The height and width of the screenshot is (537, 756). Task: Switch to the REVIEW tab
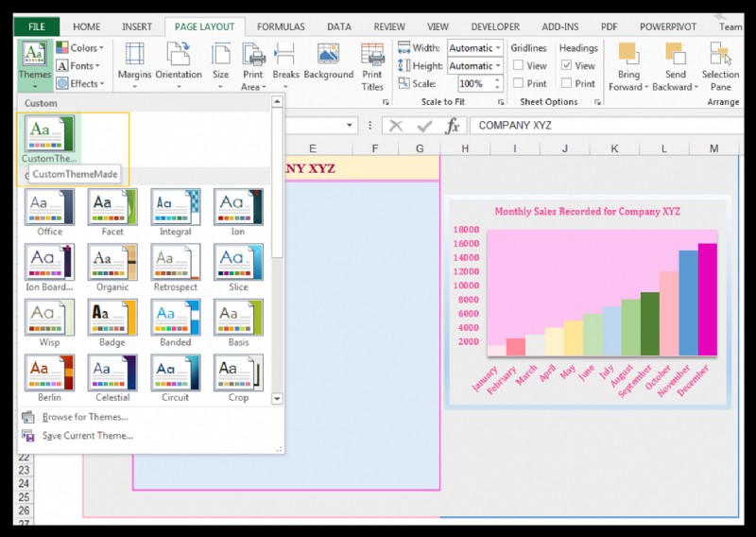click(x=389, y=26)
